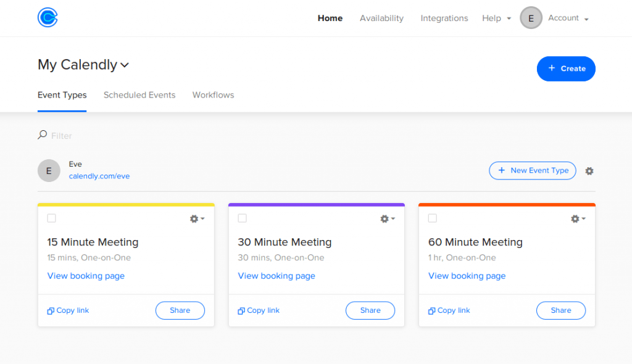
Task: Click the Calendly logo icon
Action: (48, 18)
